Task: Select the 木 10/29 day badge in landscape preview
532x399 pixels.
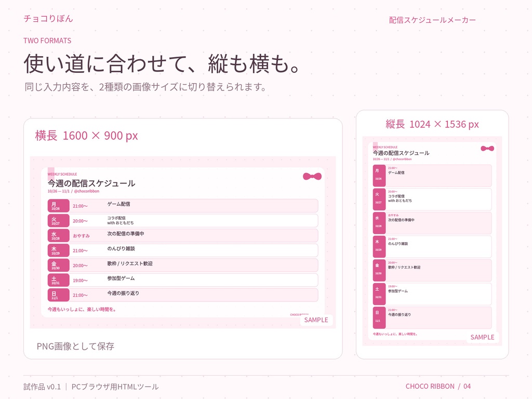Action: 58,250
